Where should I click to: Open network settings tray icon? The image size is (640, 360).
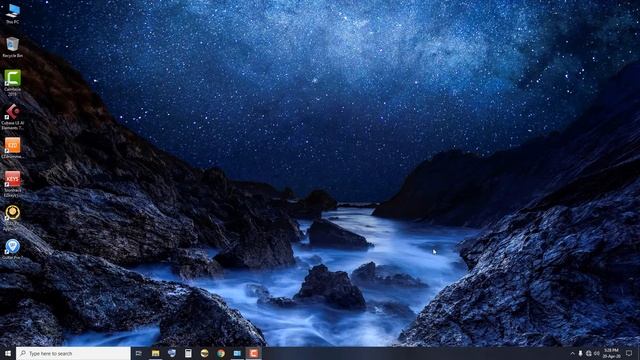589,353
